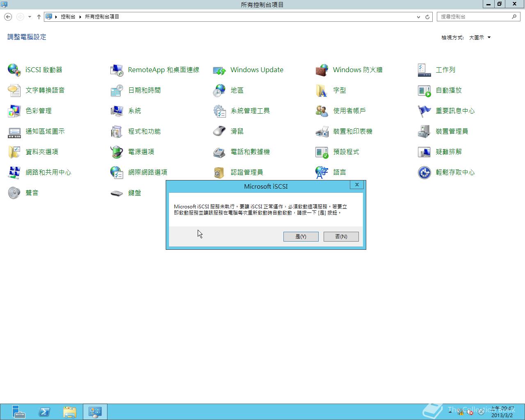Open the 網路和共用中心 icon
The height and width of the screenshot is (420, 525).
(14, 172)
